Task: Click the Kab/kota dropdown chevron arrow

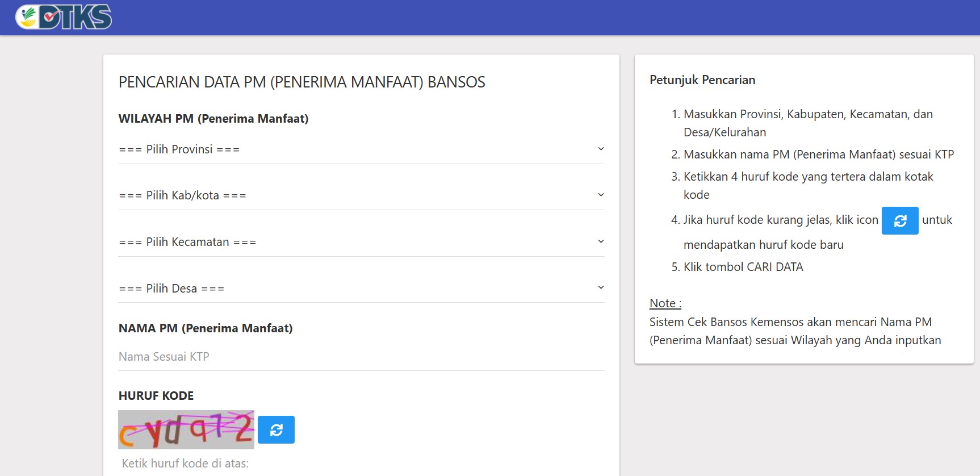Action: [601, 195]
